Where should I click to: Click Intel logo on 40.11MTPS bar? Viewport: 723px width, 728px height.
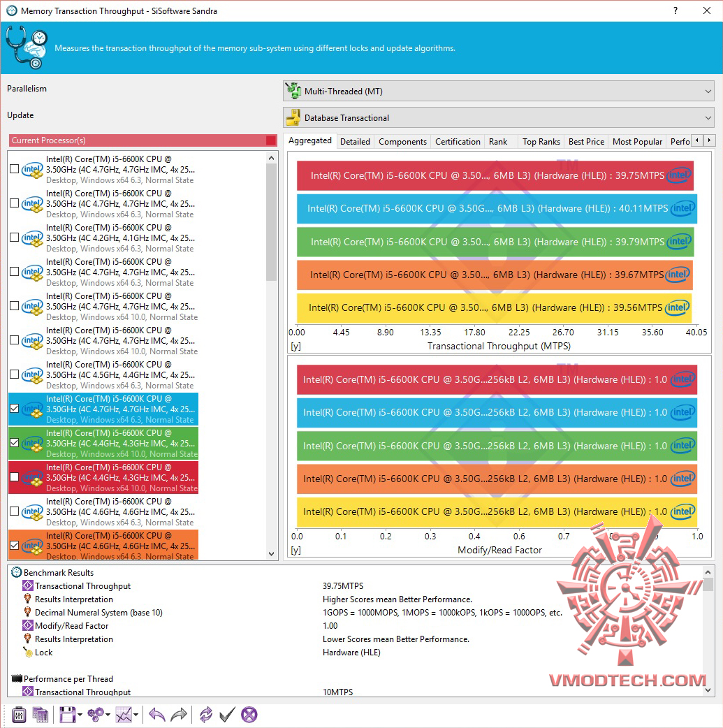coord(682,208)
